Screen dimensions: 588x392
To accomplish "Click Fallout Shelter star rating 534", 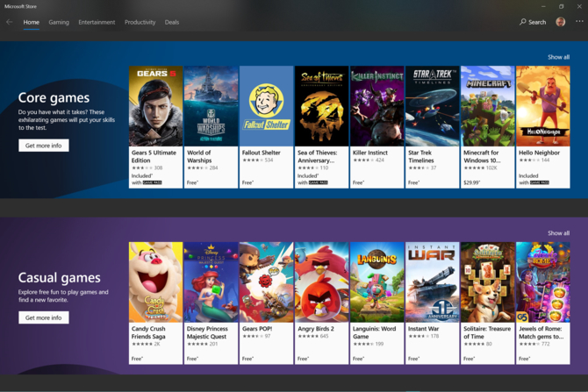I will [x=258, y=160].
